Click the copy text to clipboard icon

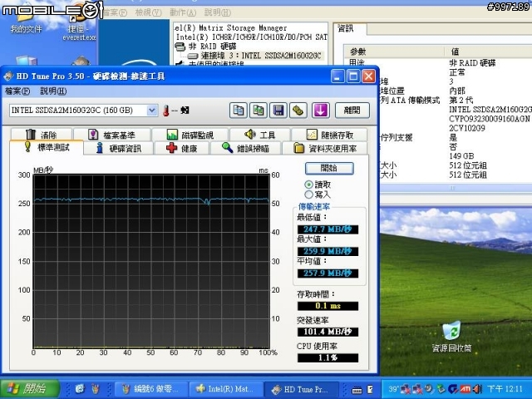coord(239,111)
